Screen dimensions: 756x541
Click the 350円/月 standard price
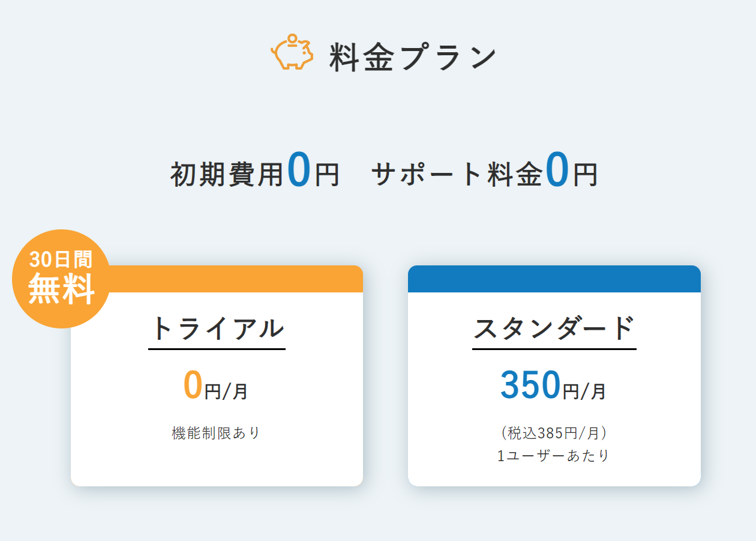[x=553, y=386]
